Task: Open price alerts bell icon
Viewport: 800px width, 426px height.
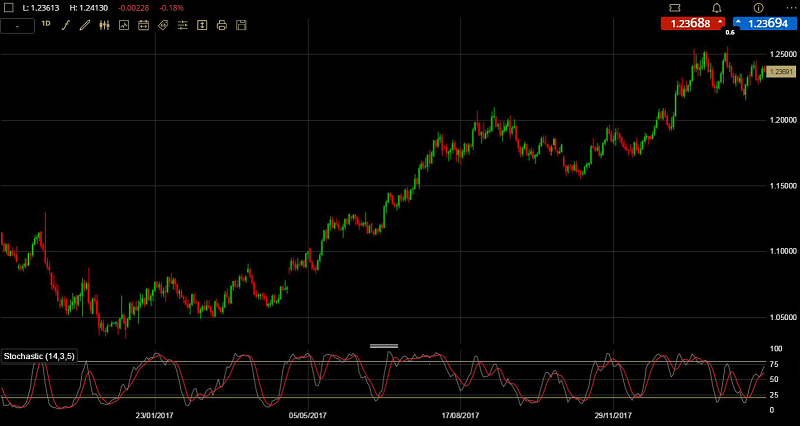Action: (716, 8)
